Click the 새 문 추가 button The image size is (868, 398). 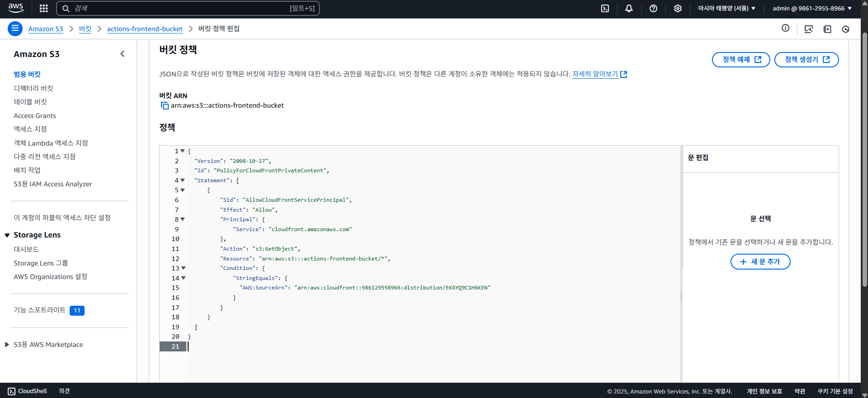pos(760,262)
